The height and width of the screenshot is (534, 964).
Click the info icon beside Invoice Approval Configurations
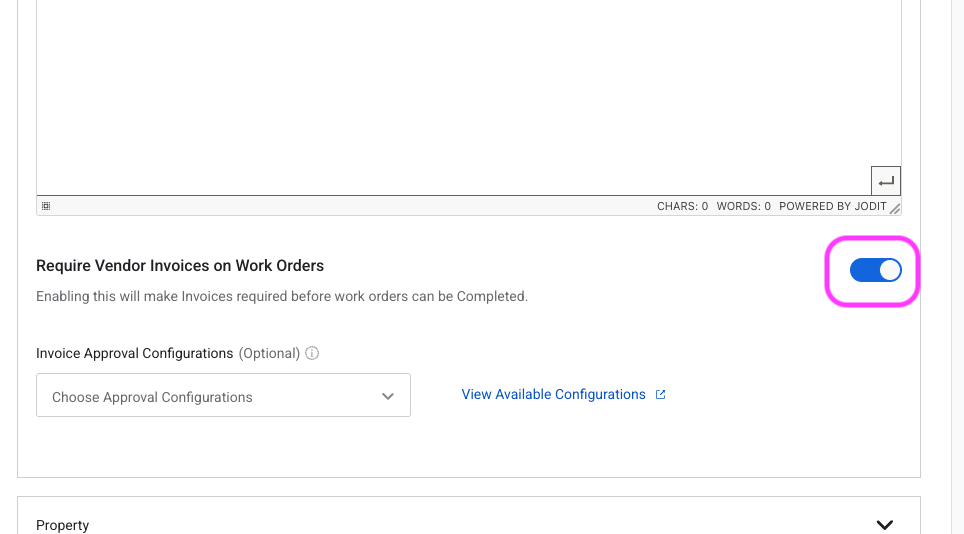[x=312, y=353]
